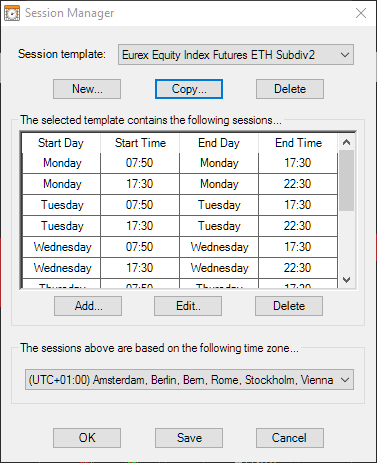Close the Session Manager dialog
377x463 pixels.
tap(361, 13)
